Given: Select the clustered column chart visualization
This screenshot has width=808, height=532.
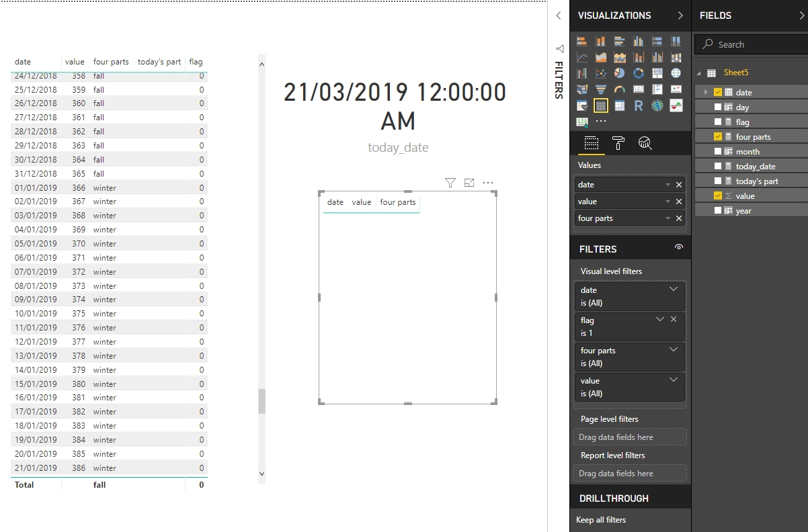Looking at the screenshot, I should click(639, 41).
